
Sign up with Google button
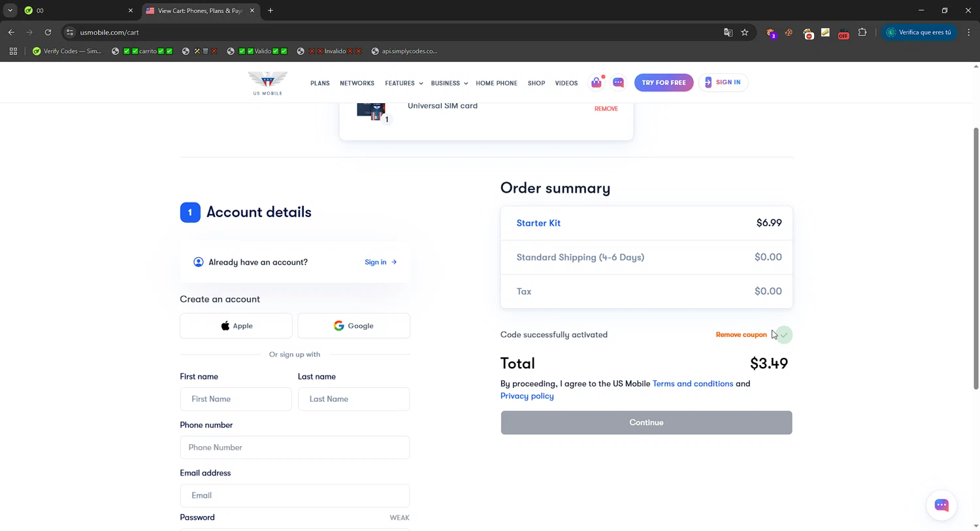[353, 326]
